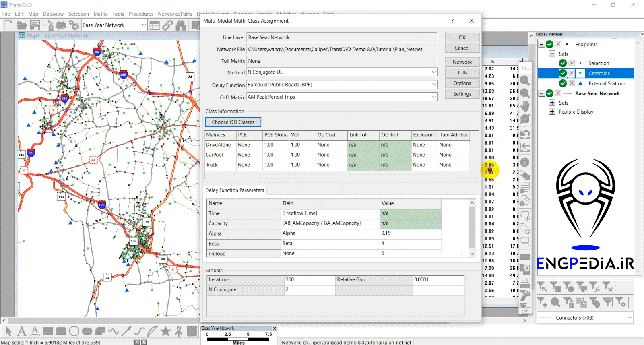Toggle label tag for External Stations
This screenshot has height=345, width=644.
[572, 83]
